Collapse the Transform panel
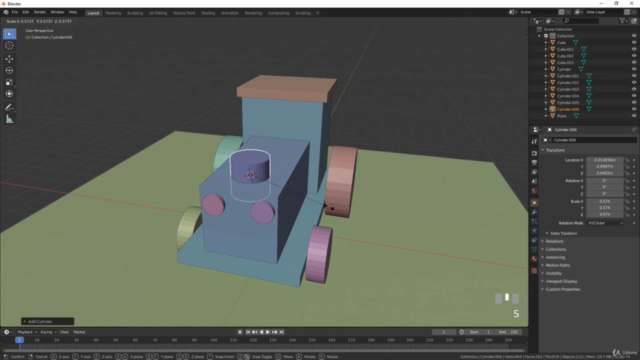 [554, 150]
